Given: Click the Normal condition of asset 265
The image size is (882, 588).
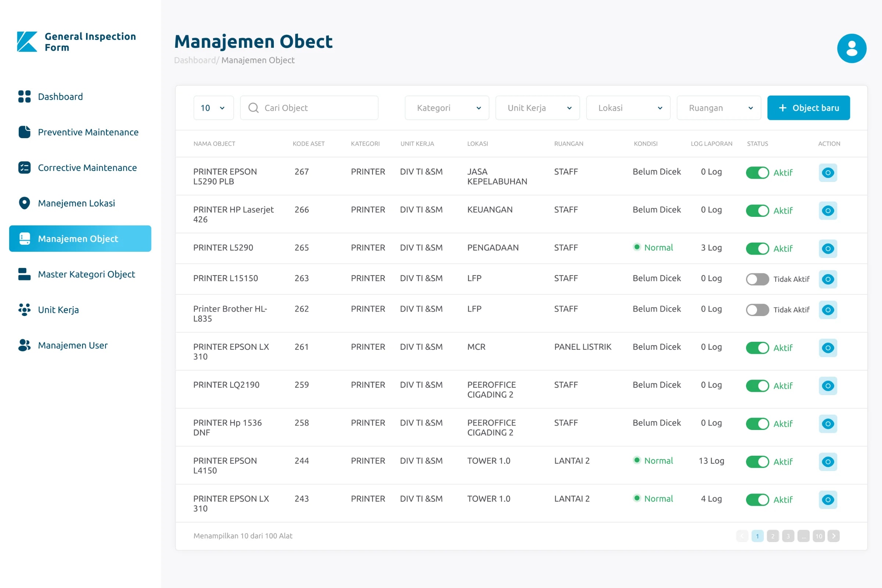Looking at the screenshot, I should pos(653,247).
